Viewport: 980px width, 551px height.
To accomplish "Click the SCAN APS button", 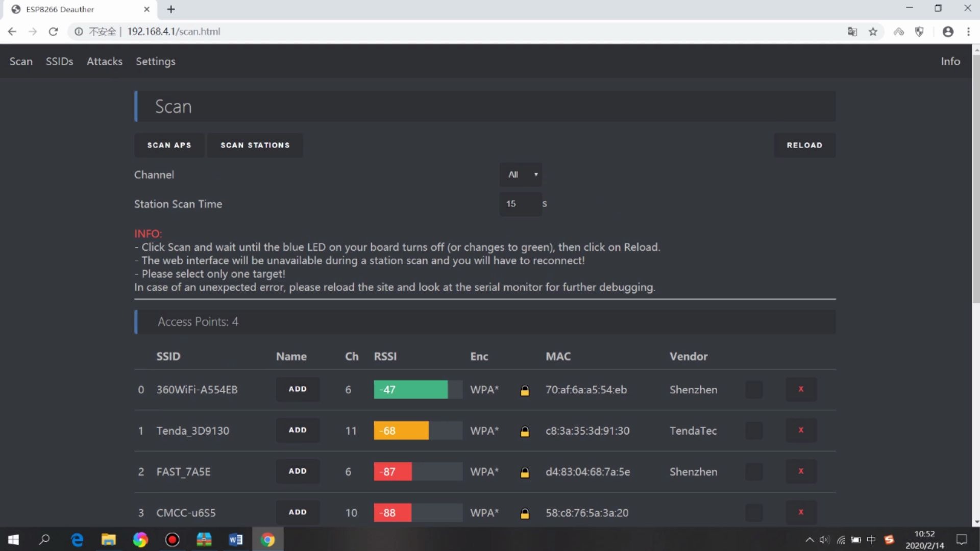I will coord(169,145).
